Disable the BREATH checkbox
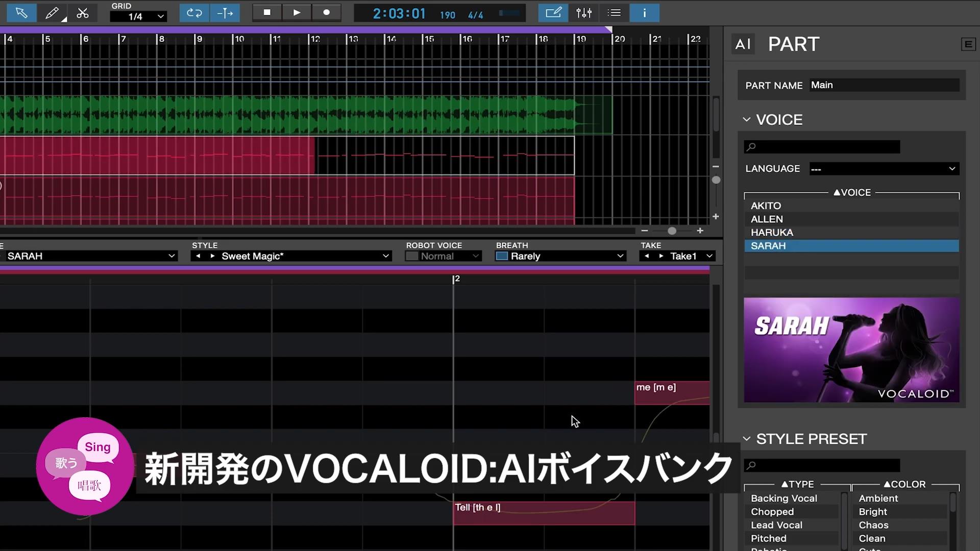Screen dimensions: 980x551 pos(501,256)
